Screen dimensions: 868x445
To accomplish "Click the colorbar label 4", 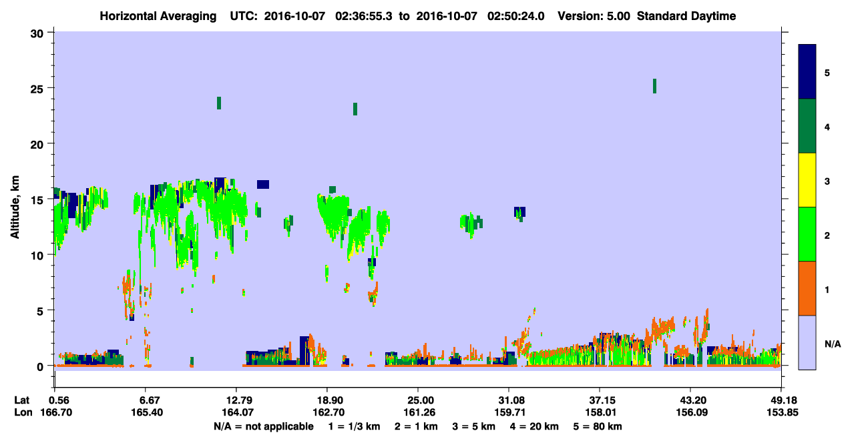I will (x=827, y=127).
